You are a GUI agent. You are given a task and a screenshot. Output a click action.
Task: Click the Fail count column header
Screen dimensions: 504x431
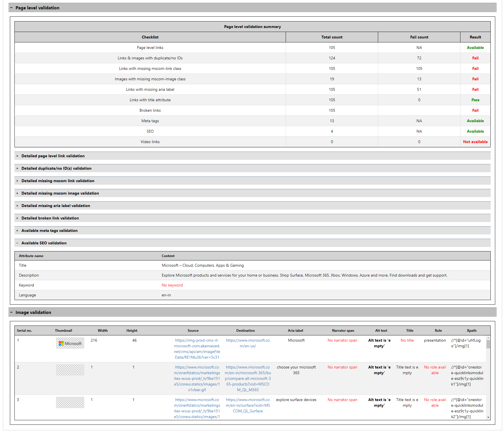click(419, 37)
